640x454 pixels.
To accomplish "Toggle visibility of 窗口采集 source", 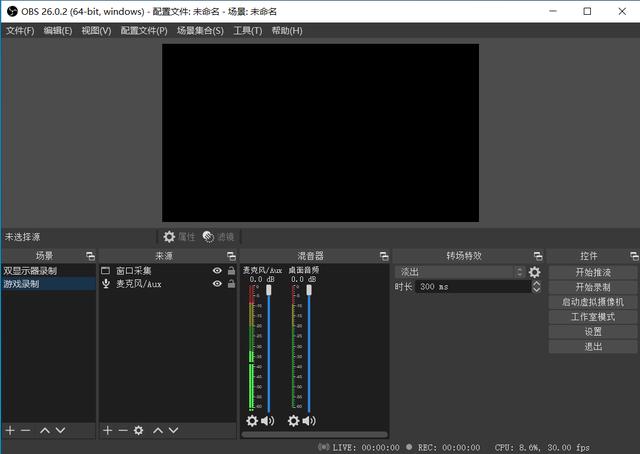I will tap(217, 271).
